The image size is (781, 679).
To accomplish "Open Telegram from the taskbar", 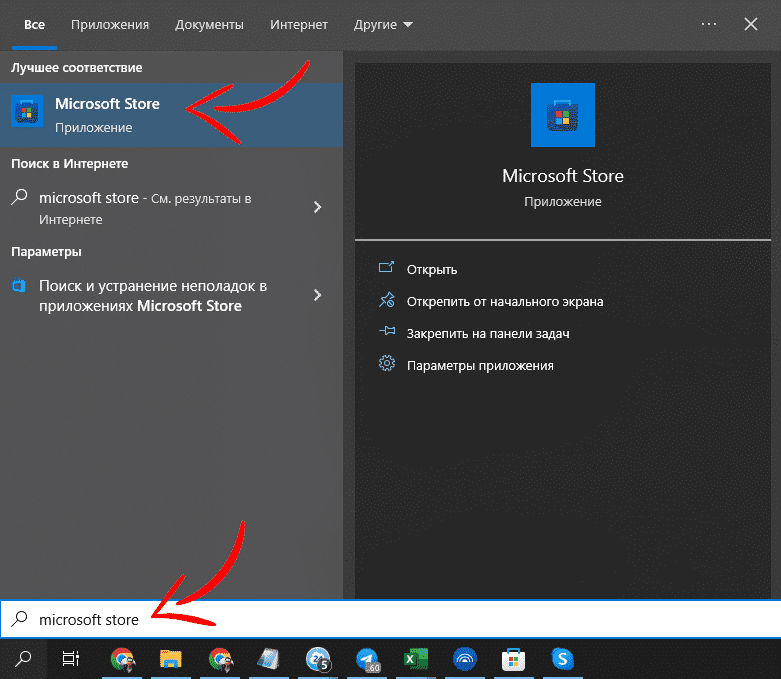I will [367, 659].
